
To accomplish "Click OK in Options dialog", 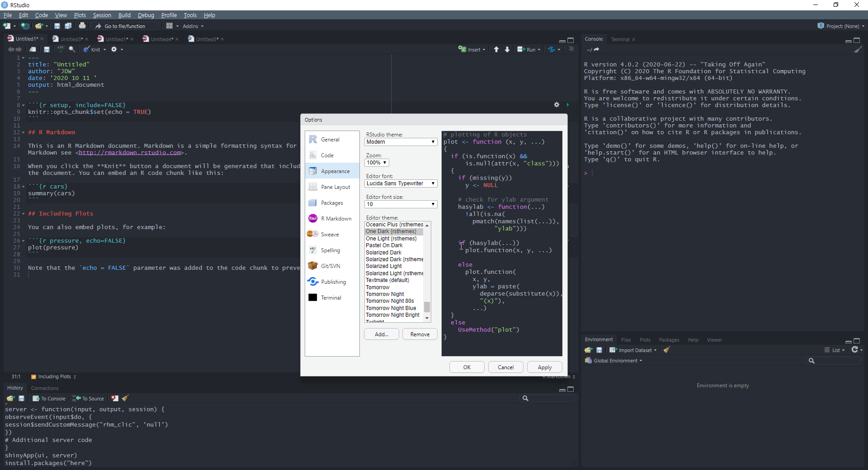I will (467, 367).
